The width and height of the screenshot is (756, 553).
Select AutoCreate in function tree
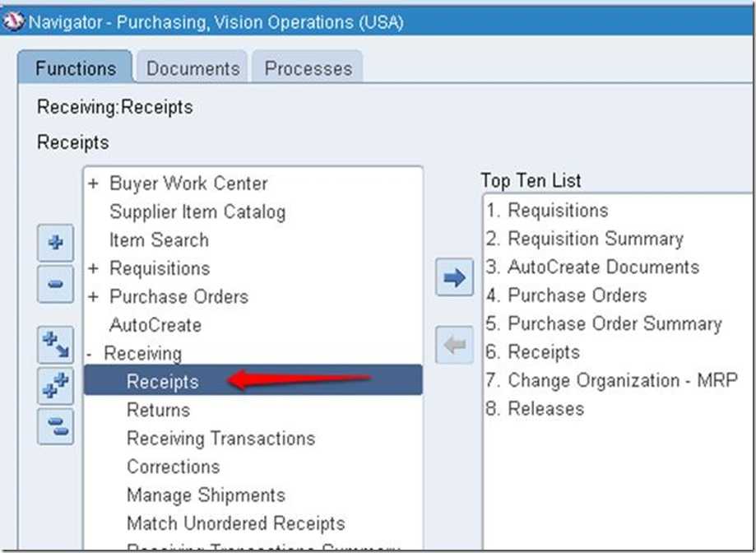pos(155,325)
